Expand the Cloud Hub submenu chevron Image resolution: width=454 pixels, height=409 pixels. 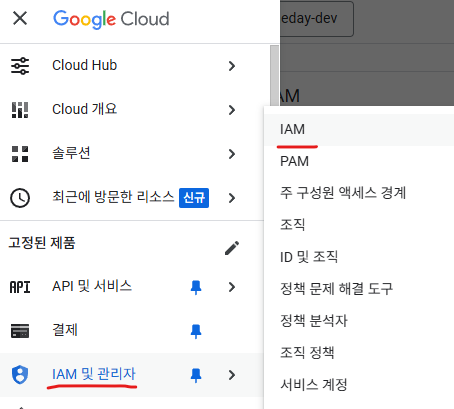click(x=232, y=66)
